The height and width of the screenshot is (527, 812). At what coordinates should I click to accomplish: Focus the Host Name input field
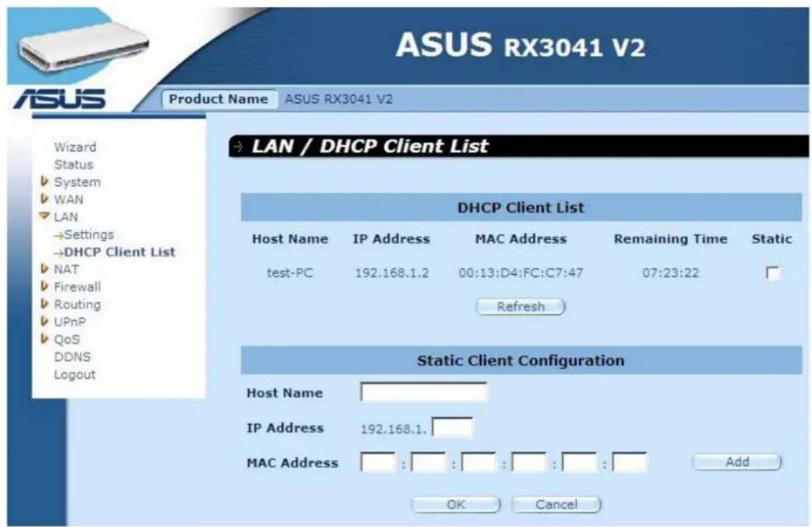coord(423,392)
